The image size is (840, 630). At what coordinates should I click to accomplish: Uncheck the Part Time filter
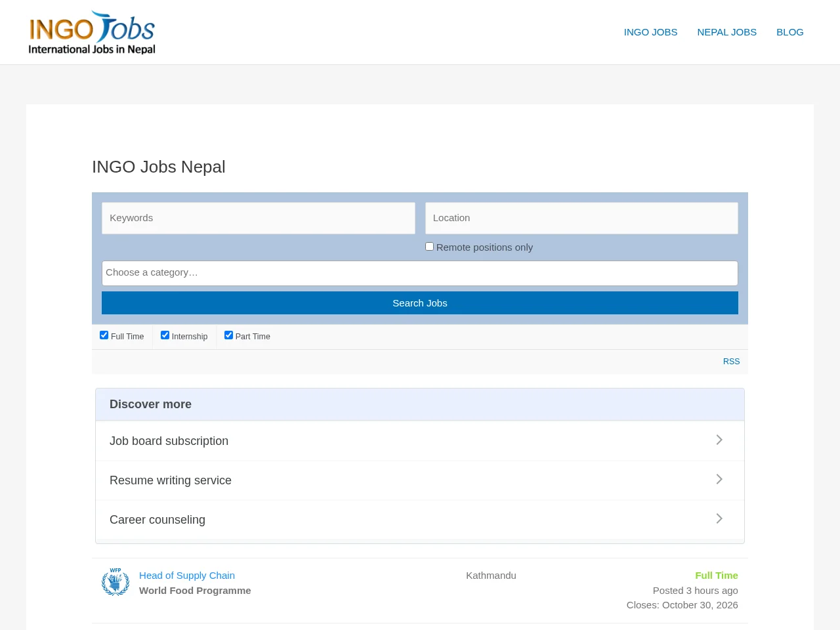pos(228,335)
